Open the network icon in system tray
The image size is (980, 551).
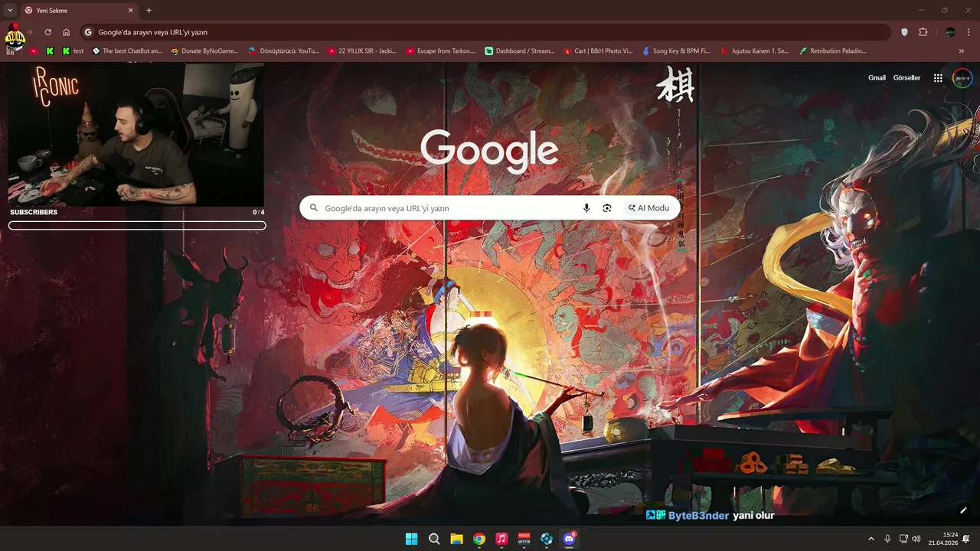tap(903, 539)
